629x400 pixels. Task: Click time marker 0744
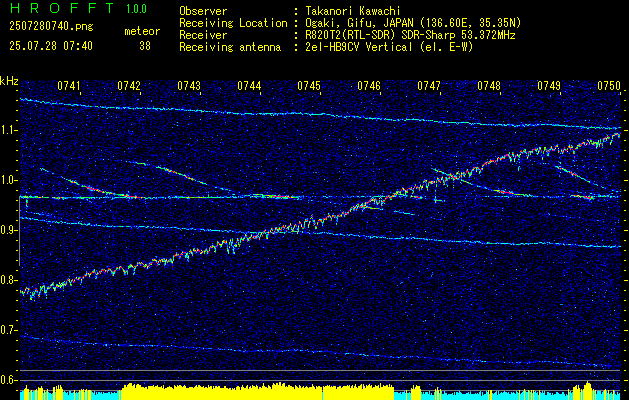tap(249, 85)
